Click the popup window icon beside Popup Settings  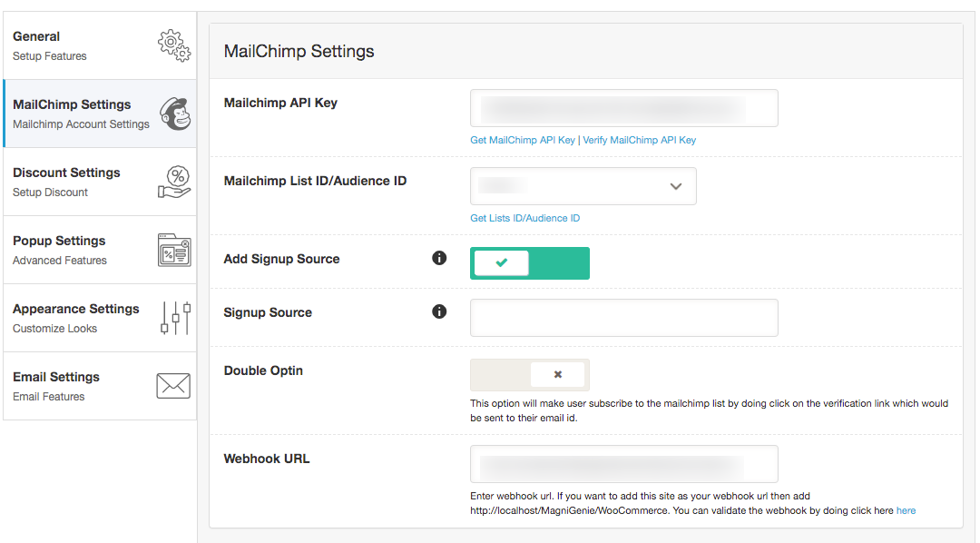coord(175,249)
